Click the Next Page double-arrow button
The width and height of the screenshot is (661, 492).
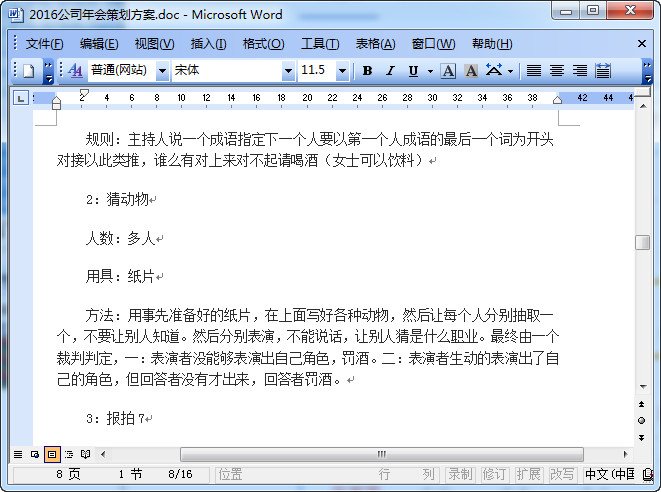(642, 438)
